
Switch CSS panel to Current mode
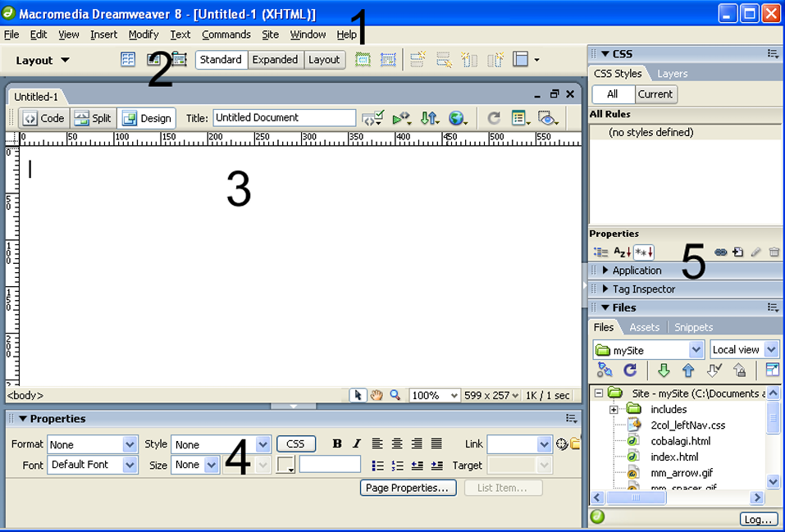[655, 94]
